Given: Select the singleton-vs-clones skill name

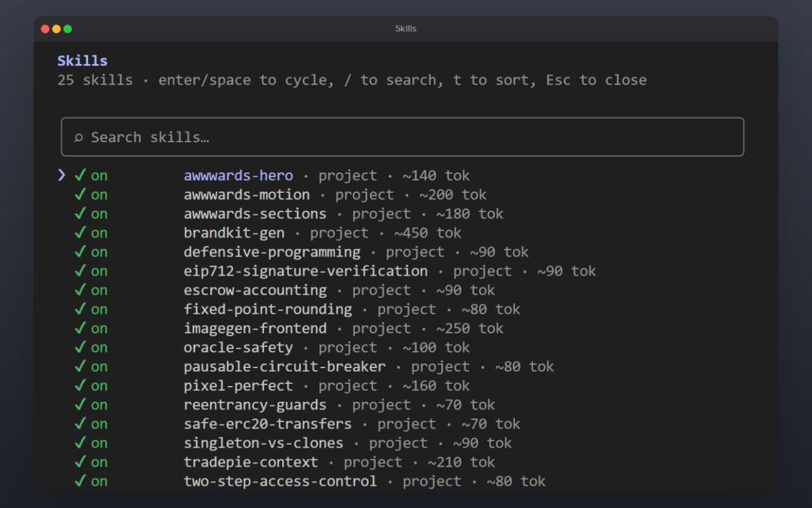Looking at the screenshot, I should 264,443.
